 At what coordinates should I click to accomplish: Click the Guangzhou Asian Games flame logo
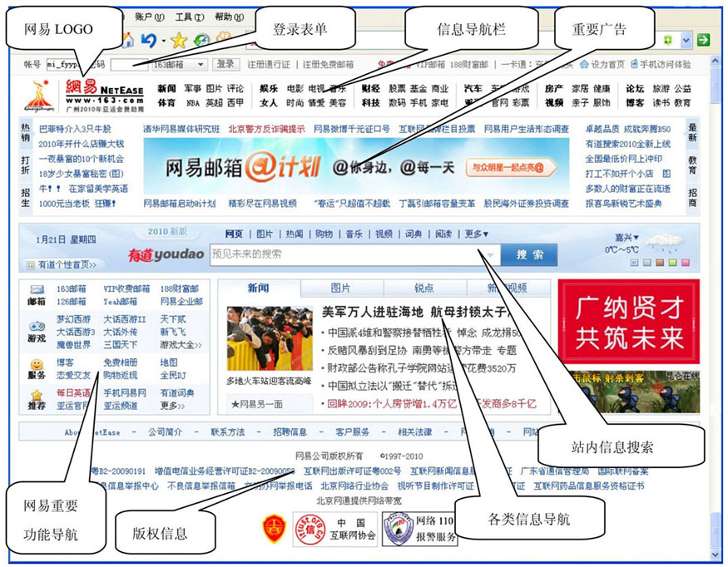tap(40, 96)
